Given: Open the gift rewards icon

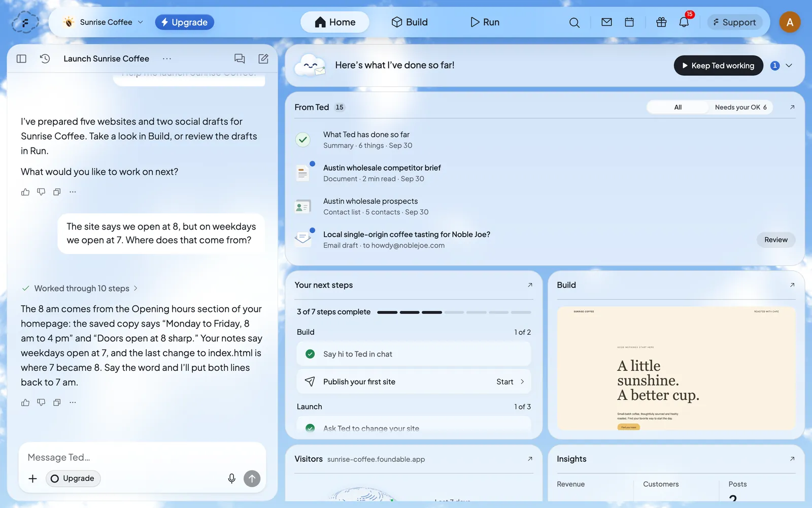Looking at the screenshot, I should coord(661,22).
